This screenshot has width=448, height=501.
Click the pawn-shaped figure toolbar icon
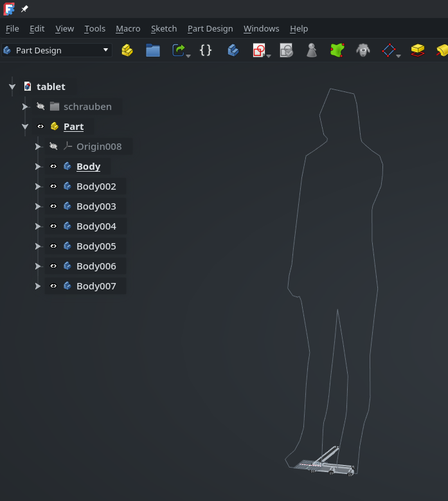[312, 50]
